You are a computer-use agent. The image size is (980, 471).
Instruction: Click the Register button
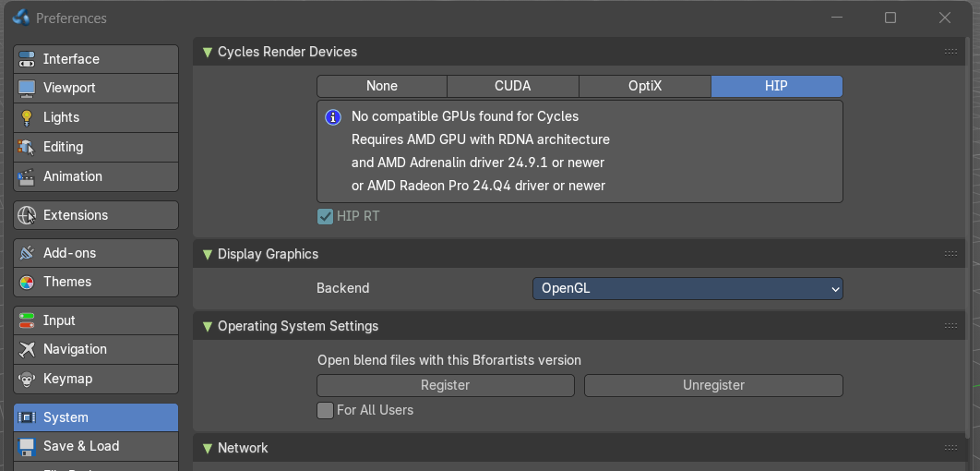click(446, 385)
